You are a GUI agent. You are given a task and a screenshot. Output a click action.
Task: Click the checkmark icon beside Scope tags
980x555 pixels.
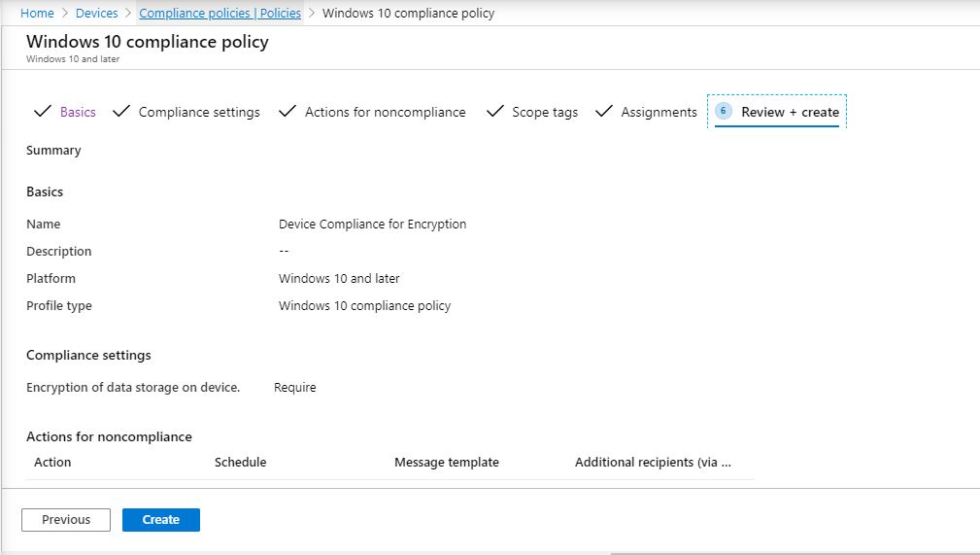pos(494,112)
